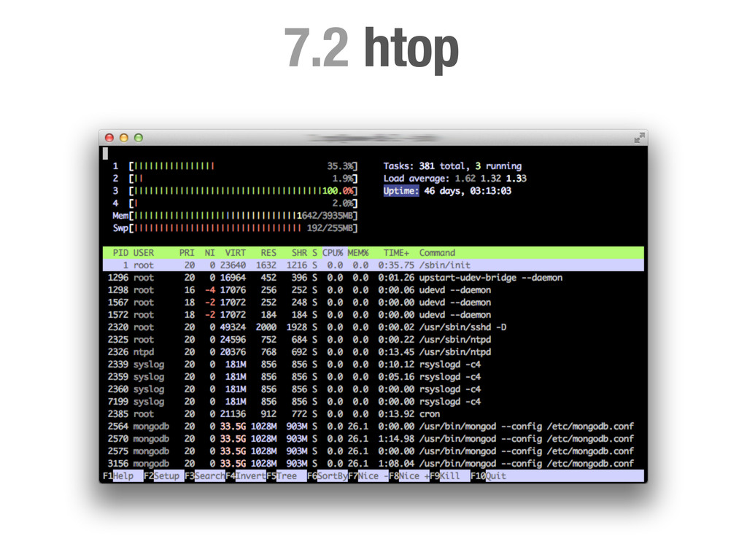
Task: Select mongod process with PID 3156
Action: 373,463
